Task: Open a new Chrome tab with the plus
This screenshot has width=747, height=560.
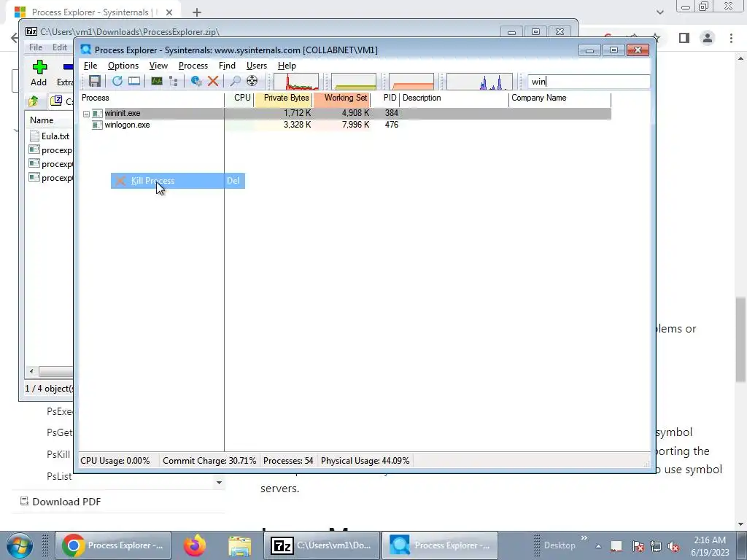Action: [197, 12]
